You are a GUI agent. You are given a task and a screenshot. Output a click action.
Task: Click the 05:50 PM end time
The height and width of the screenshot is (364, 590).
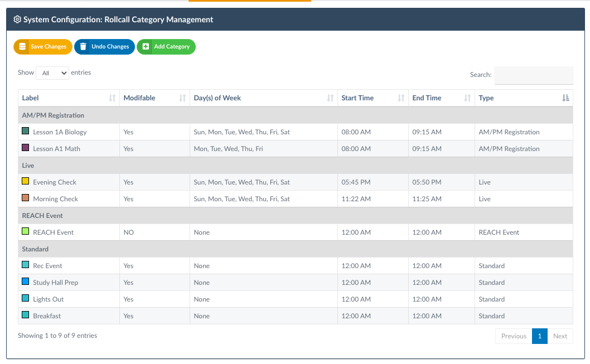click(x=427, y=182)
